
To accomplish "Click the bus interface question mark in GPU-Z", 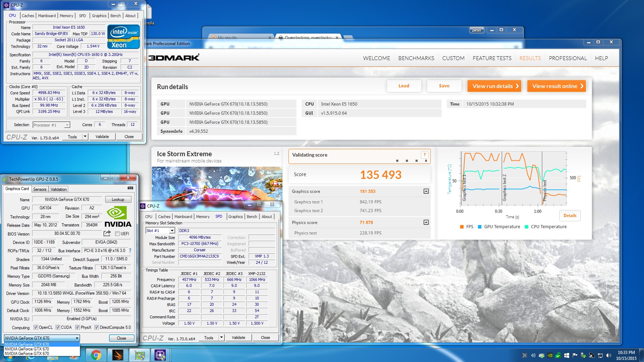I will coord(130,251).
